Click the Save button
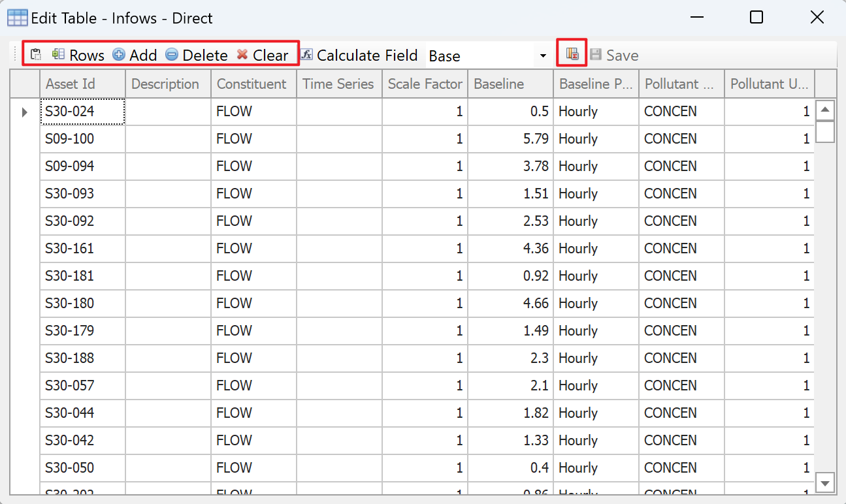This screenshot has width=846, height=504. [614, 55]
